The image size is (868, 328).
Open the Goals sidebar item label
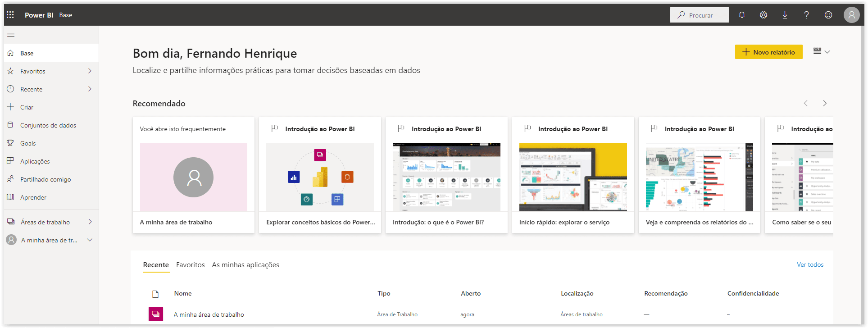[x=28, y=143]
